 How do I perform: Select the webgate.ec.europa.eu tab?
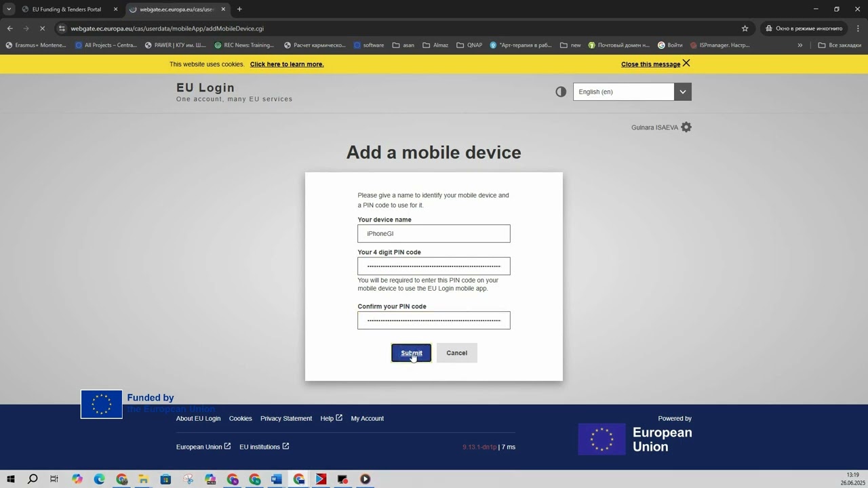tap(178, 9)
